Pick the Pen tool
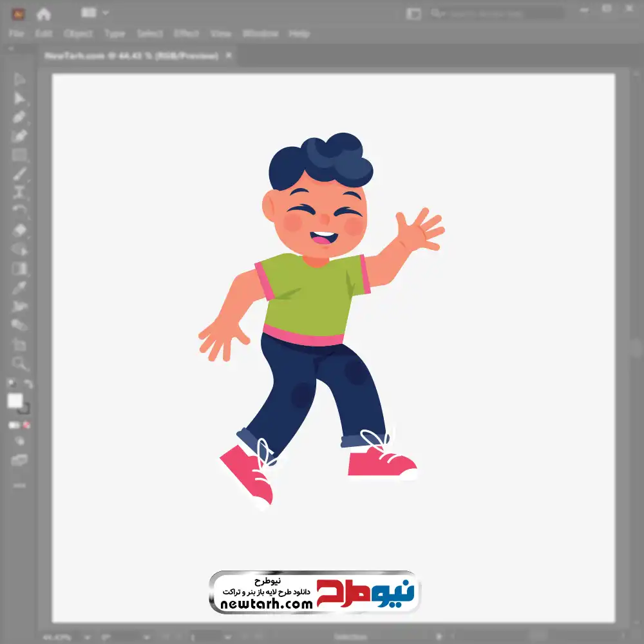 click(19, 117)
